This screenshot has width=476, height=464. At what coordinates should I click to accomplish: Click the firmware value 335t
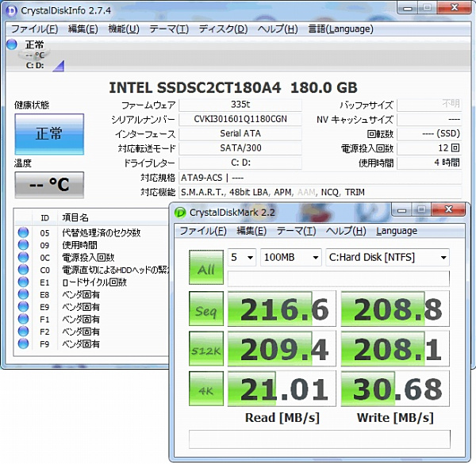[x=240, y=105]
